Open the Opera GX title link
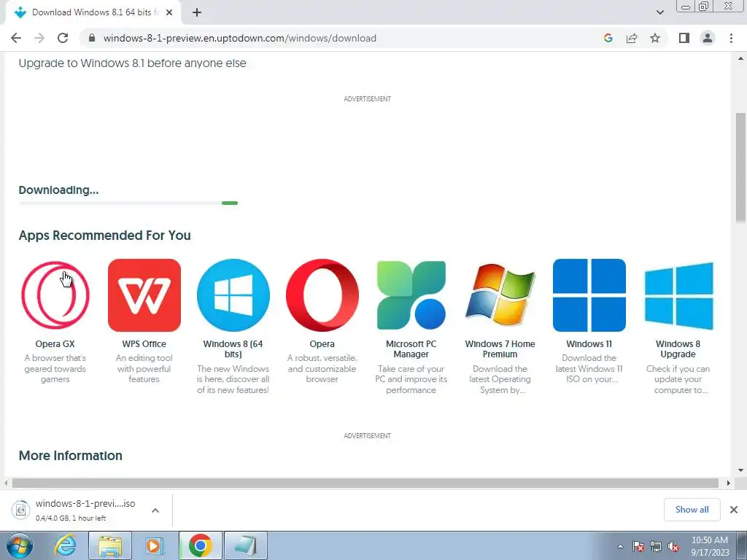This screenshot has width=747, height=560. click(x=55, y=344)
